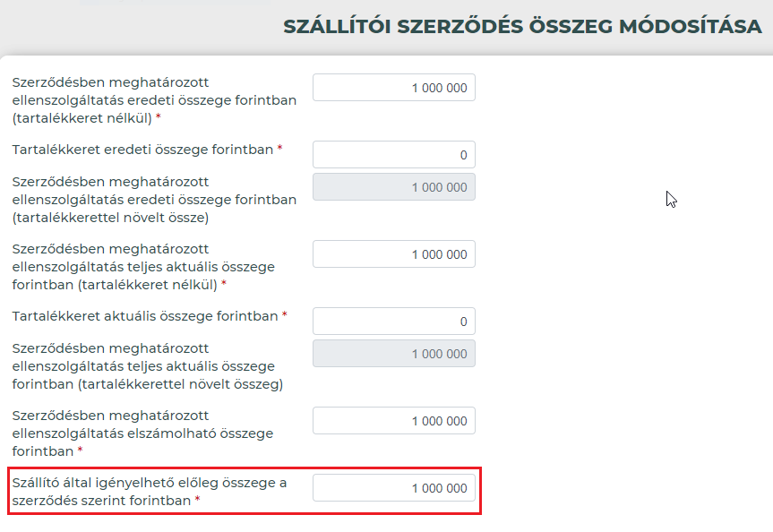
Task: Click the 'ellenszolgáltatás elszámolható összege forintban' label
Action: tap(142, 433)
